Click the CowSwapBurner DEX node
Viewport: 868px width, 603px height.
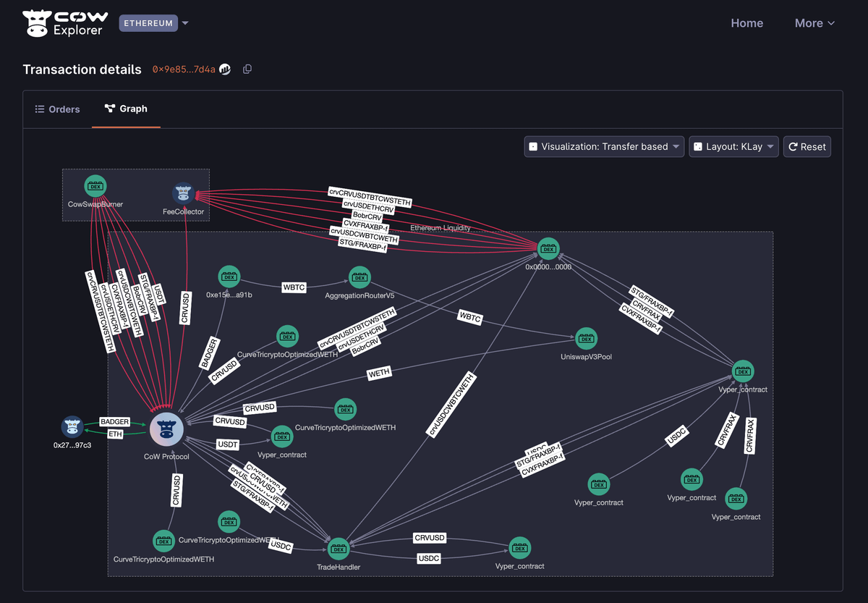(95, 186)
